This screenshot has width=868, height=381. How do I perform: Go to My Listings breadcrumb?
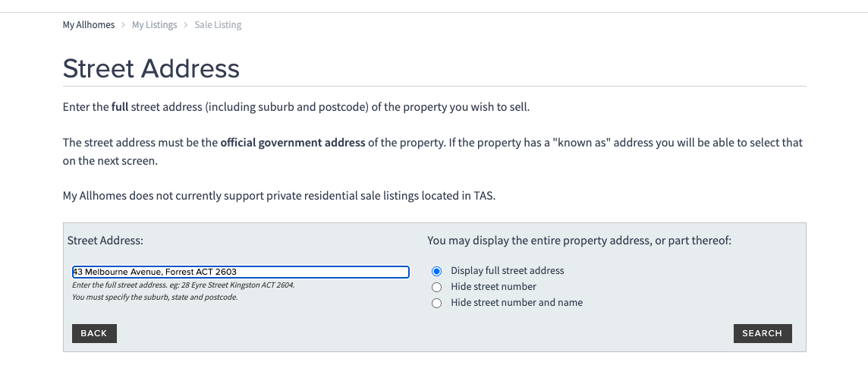coord(154,25)
